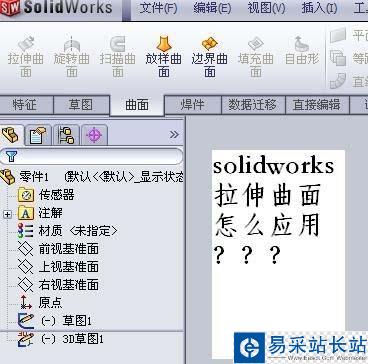Expand the manager tabs with the » chevron

pyautogui.click(x=174, y=135)
